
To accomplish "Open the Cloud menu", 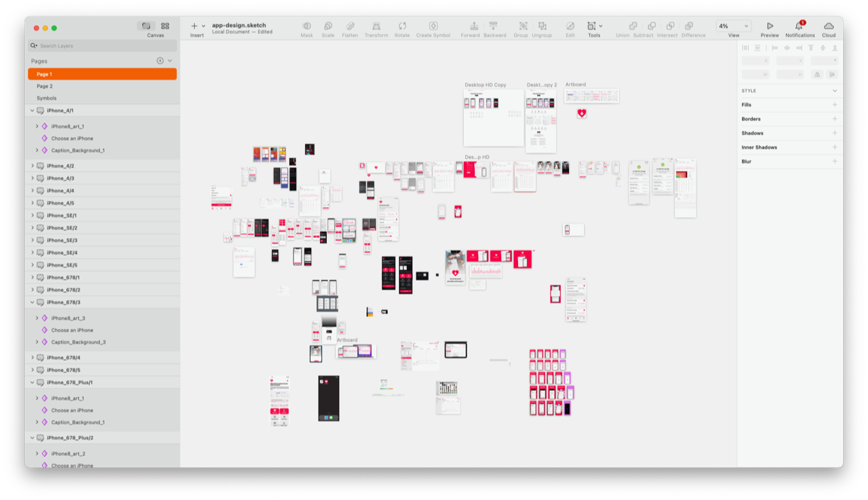I will [829, 26].
